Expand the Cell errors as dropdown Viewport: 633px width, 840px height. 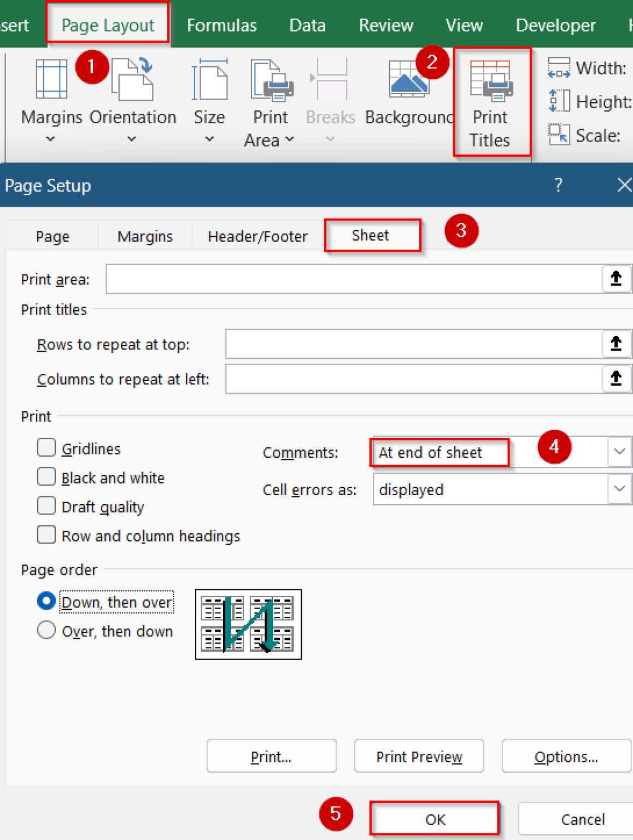click(619, 489)
